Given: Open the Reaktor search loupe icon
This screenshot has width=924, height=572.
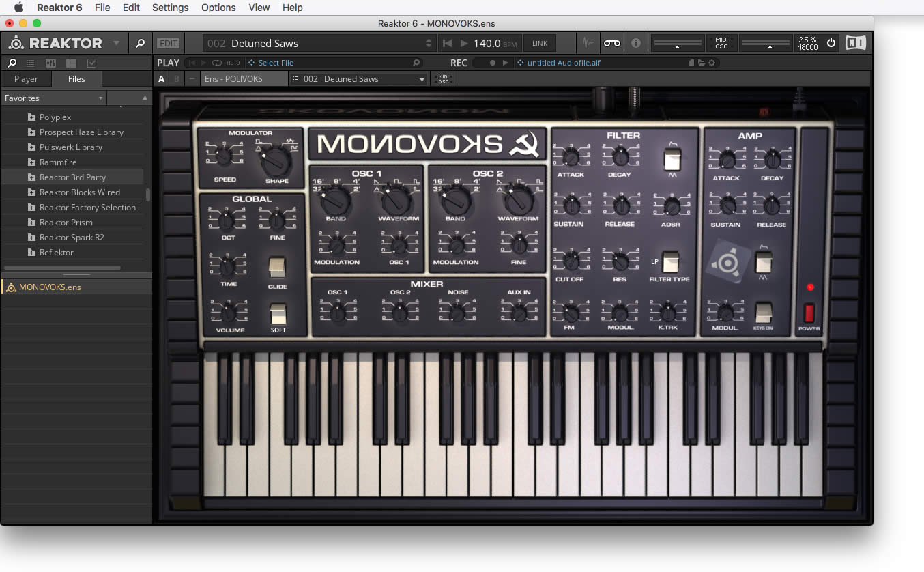Looking at the screenshot, I should point(141,42).
